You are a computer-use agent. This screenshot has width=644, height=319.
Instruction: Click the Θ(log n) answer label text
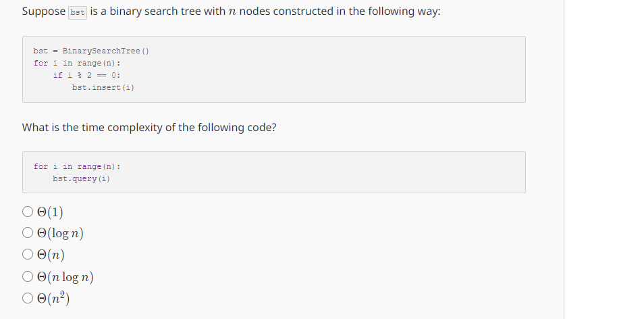tap(60, 233)
